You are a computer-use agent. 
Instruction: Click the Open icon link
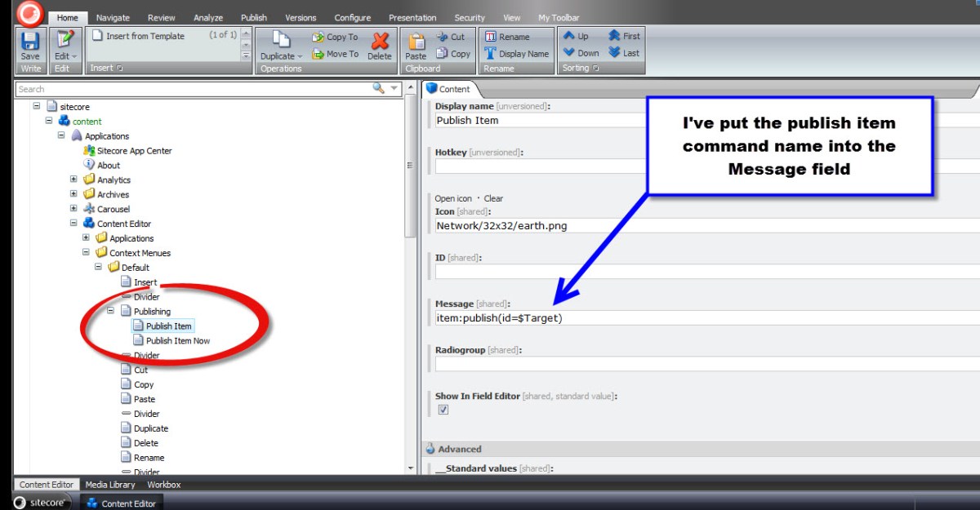pyautogui.click(x=453, y=198)
